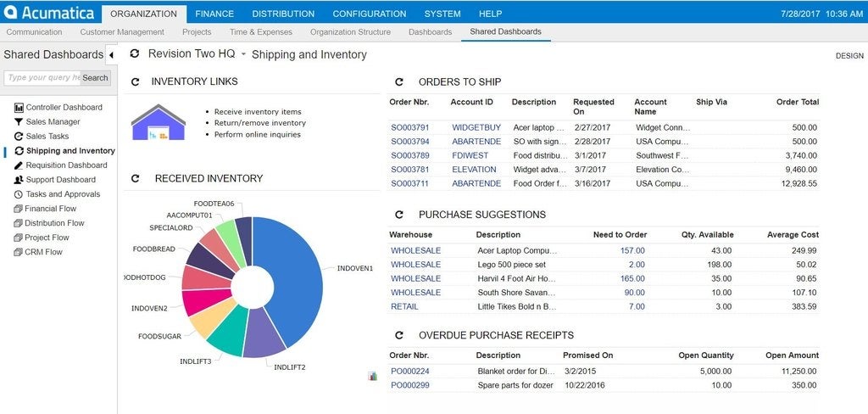Click the purple INDLIFT2 pie slice
This screenshot has width=868, height=414.
pos(263,335)
